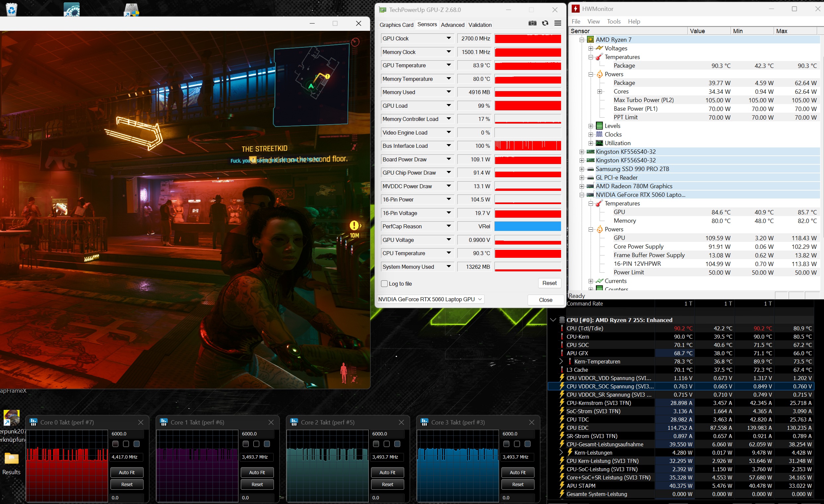Screen dimensions: 824x504
Task: Close the Core 1 Takt graph window
Action: click(x=271, y=422)
